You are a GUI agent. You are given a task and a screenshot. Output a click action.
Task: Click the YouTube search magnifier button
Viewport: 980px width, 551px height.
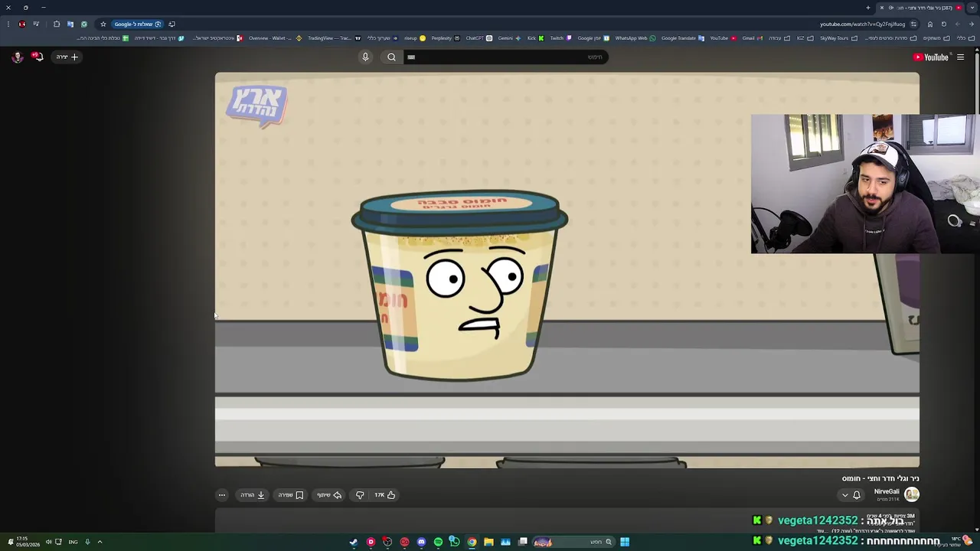tap(391, 57)
